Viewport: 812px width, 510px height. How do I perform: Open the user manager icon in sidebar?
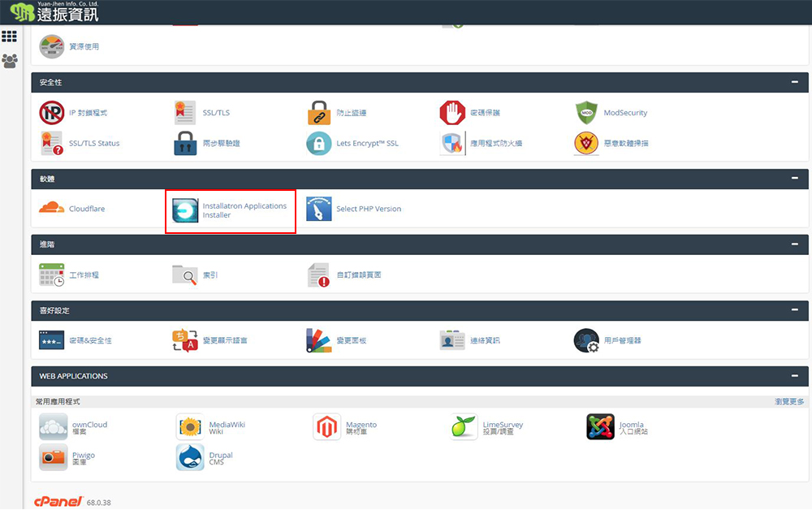click(10, 61)
